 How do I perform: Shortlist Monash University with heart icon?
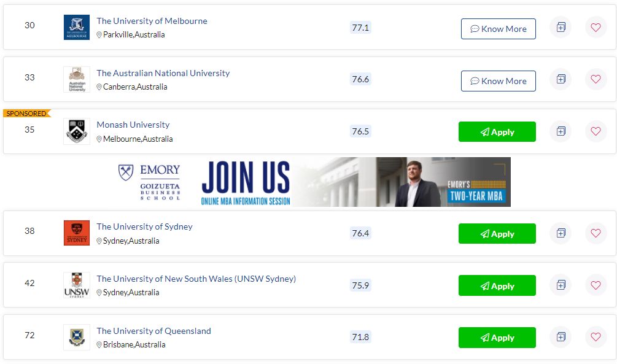[x=596, y=131]
